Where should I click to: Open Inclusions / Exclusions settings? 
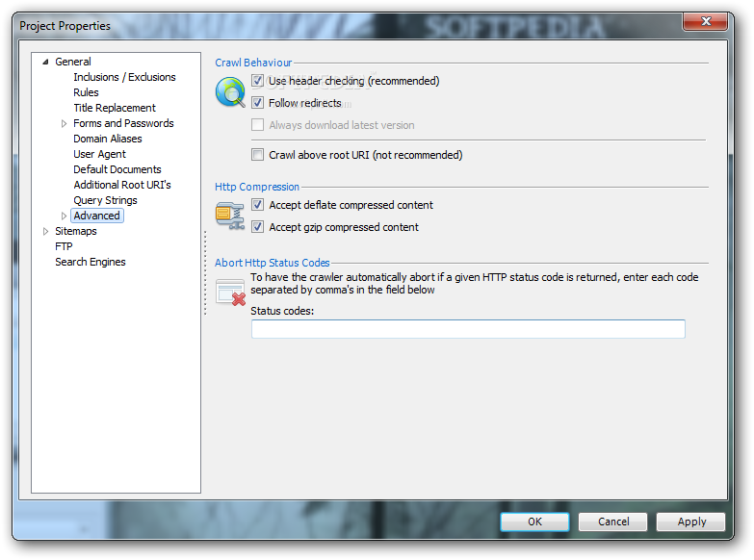(124, 77)
